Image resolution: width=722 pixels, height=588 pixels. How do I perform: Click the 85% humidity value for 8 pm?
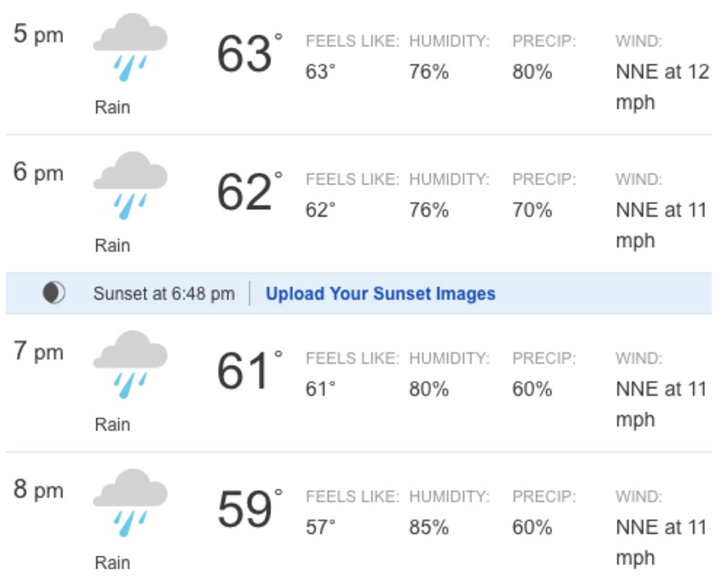click(430, 527)
